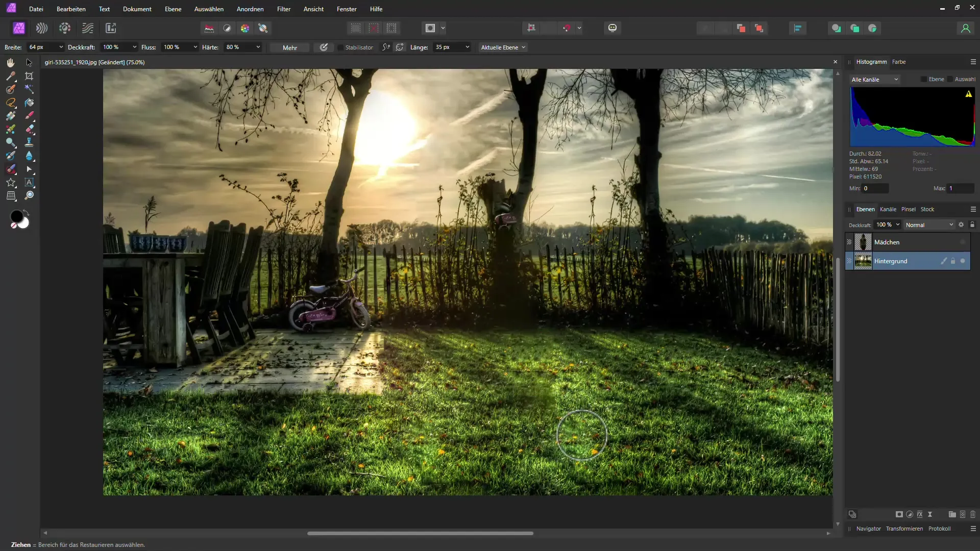This screenshot has height=551, width=980.
Task: Switch to the Farbe tab
Action: pyautogui.click(x=899, y=62)
